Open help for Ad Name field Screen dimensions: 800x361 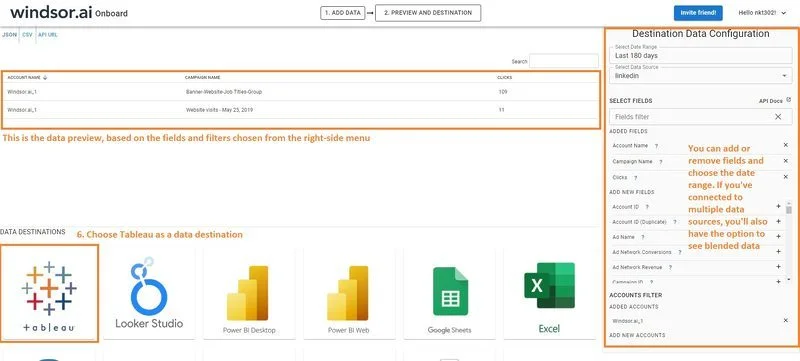[x=642, y=237]
